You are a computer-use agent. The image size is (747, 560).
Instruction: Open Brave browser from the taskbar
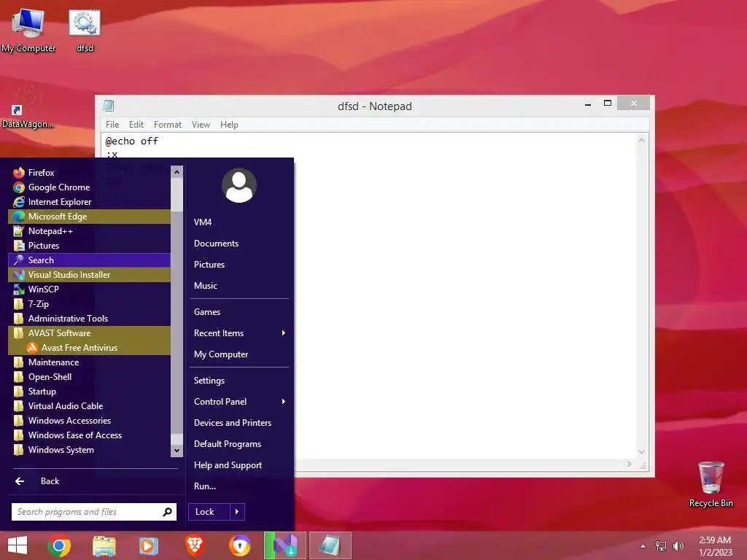point(194,545)
